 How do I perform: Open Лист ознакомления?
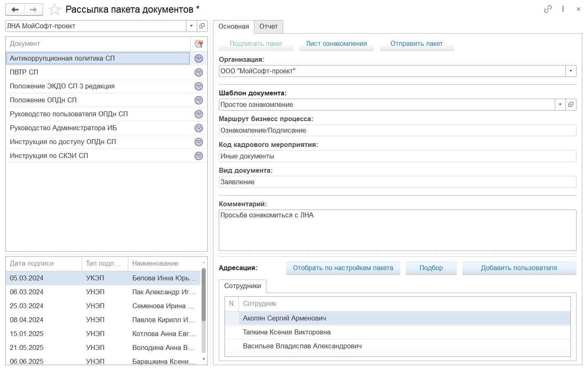click(x=336, y=44)
